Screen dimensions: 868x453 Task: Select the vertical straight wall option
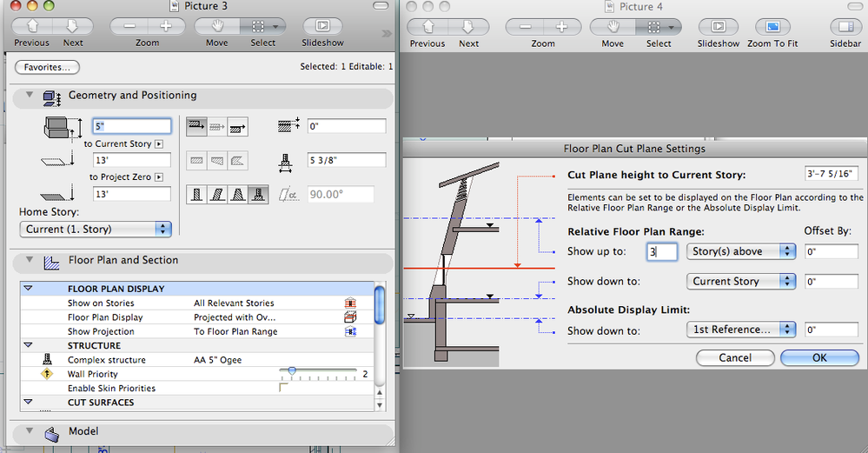click(x=196, y=194)
